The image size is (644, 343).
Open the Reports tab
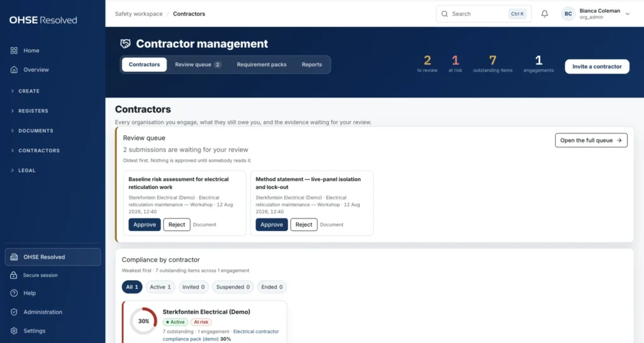click(x=312, y=64)
